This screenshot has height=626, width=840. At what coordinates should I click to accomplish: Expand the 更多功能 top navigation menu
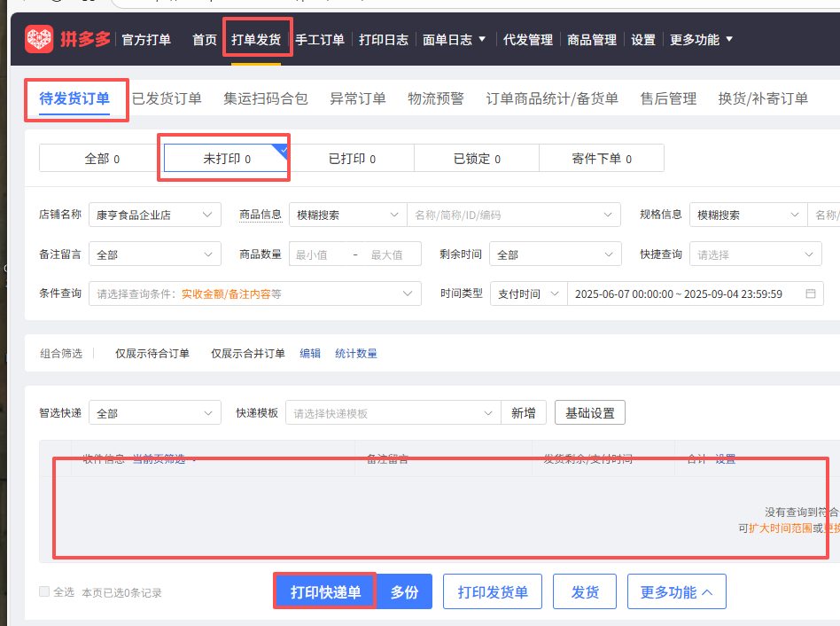pos(701,40)
